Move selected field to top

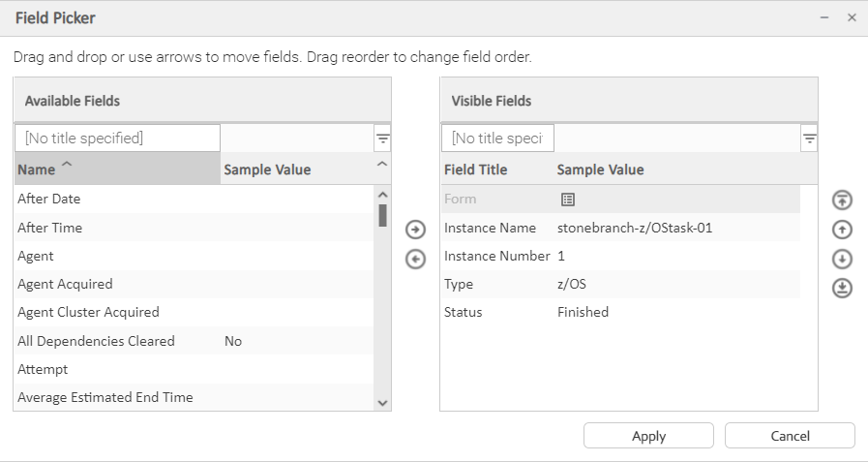click(842, 200)
